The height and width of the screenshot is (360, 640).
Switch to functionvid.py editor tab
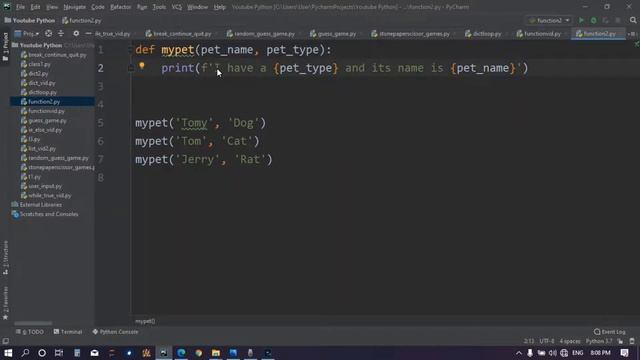(x=540, y=34)
